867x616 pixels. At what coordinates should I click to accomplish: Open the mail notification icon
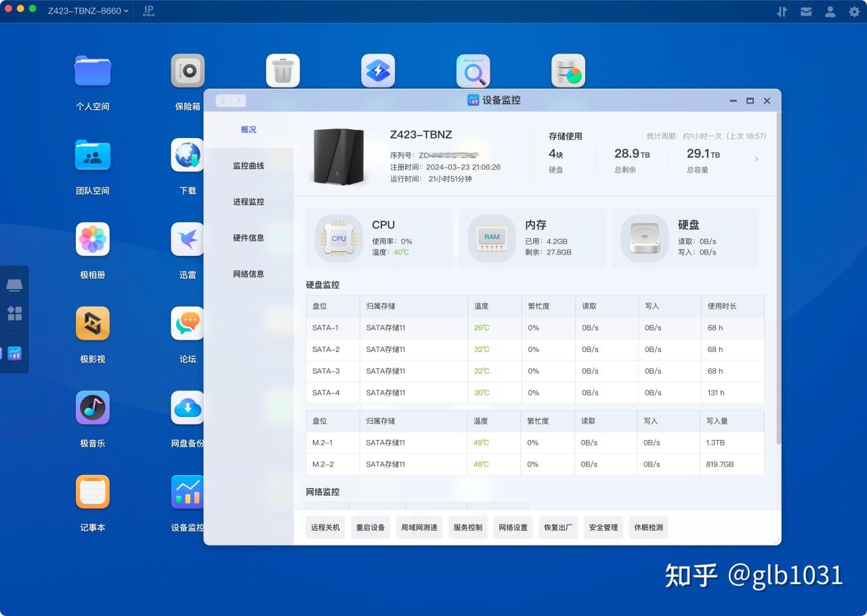coord(806,11)
